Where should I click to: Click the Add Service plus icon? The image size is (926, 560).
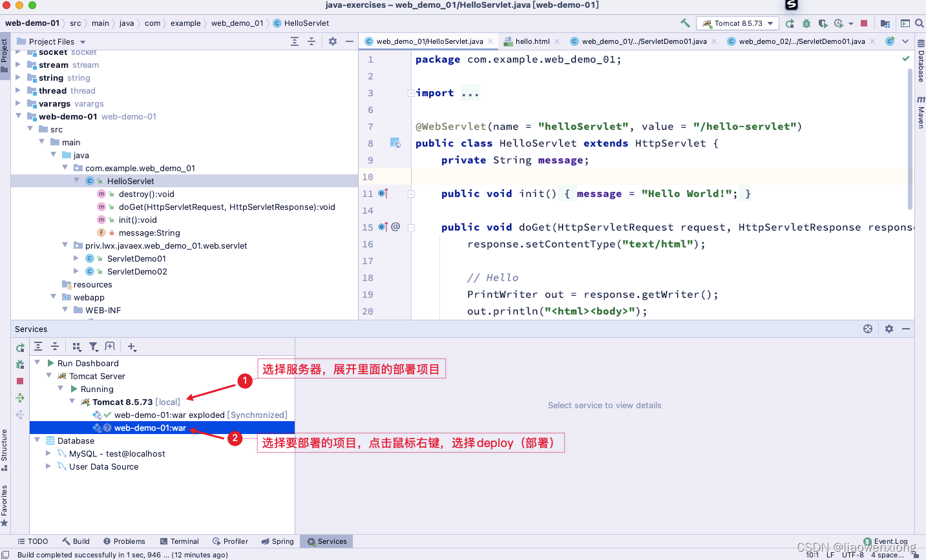tap(132, 347)
